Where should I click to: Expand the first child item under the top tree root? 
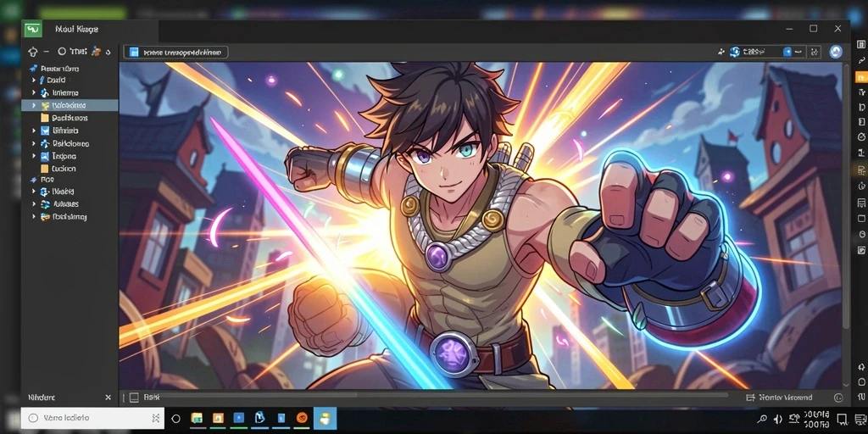pyautogui.click(x=34, y=81)
